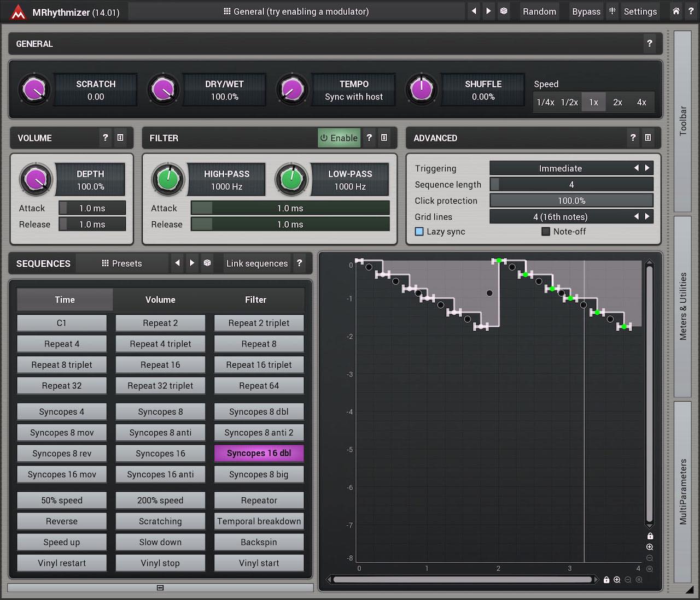The width and height of the screenshot is (700, 600).
Task: Set speed to 2x
Action: 617,102
